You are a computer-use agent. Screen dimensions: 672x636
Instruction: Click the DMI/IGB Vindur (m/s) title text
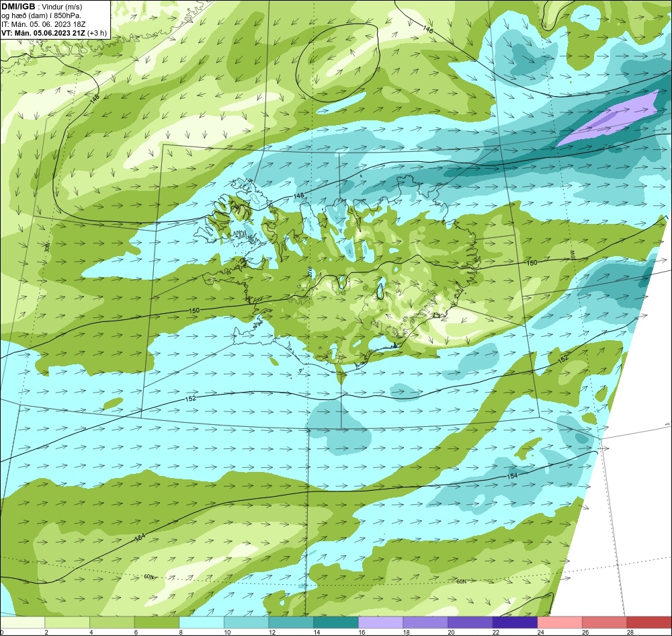(42, 7)
